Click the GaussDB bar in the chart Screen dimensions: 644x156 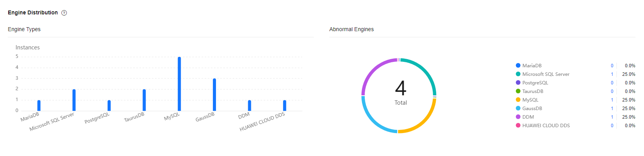tap(214, 95)
